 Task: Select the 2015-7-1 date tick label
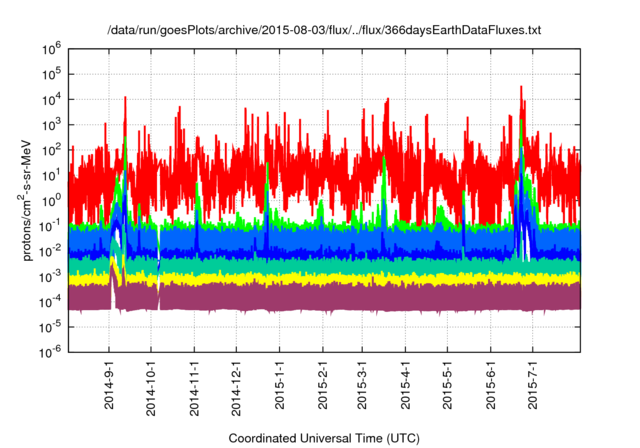pyautogui.click(x=533, y=385)
